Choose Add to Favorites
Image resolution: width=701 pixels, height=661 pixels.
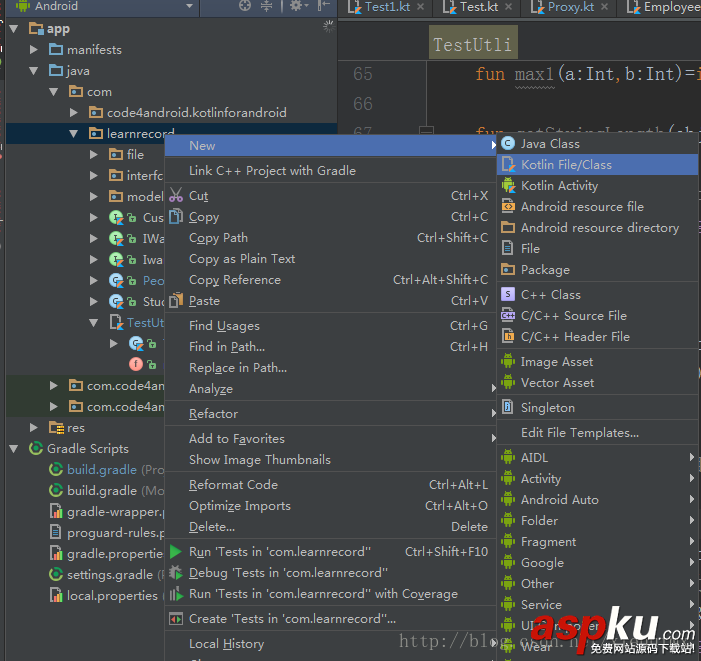(x=331, y=438)
